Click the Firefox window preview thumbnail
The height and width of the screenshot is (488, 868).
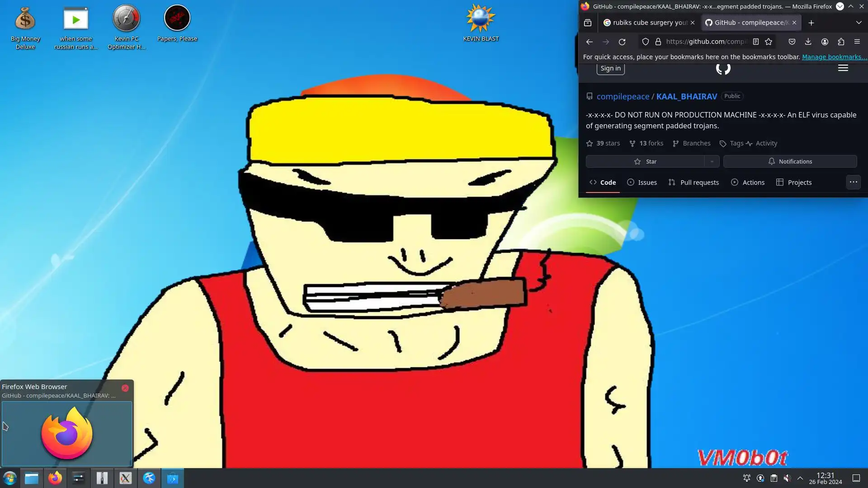click(x=67, y=434)
